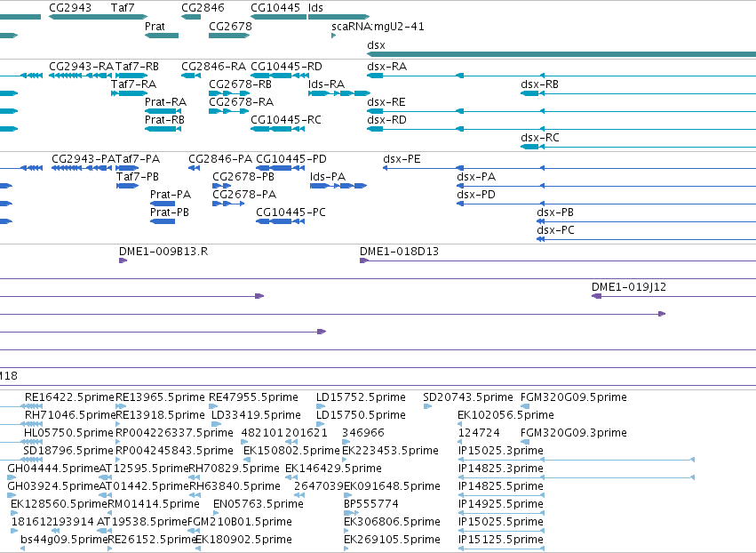Screen dimensions: 756x553
Task: Select the Taf7-PB protein label
Action: coord(138,177)
